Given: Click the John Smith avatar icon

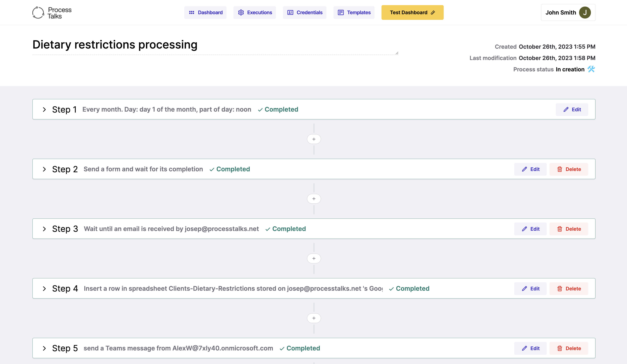Looking at the screenshot, I should pyautogui.click(x=585, y=12).
